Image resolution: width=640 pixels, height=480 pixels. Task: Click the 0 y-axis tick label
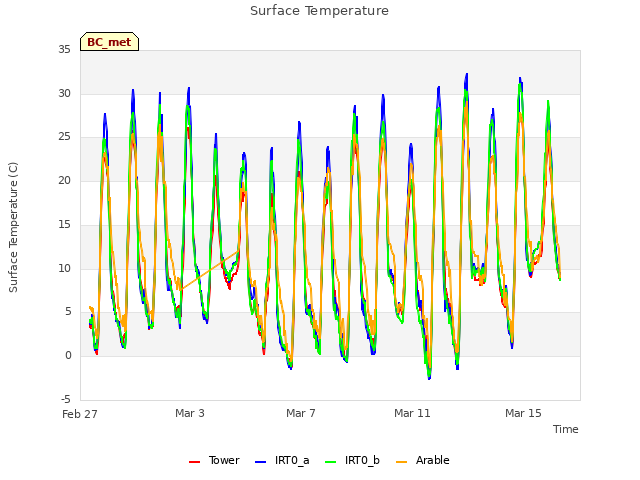pos(68,356)
